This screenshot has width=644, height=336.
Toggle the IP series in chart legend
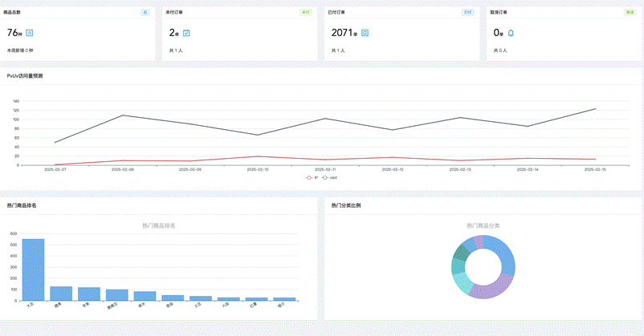click(312, 178)
